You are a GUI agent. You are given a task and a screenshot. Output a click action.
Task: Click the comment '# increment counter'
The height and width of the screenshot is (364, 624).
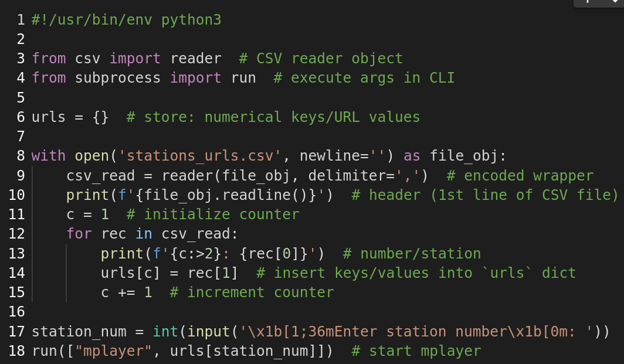pyautogui.click(x=252, y=292)
